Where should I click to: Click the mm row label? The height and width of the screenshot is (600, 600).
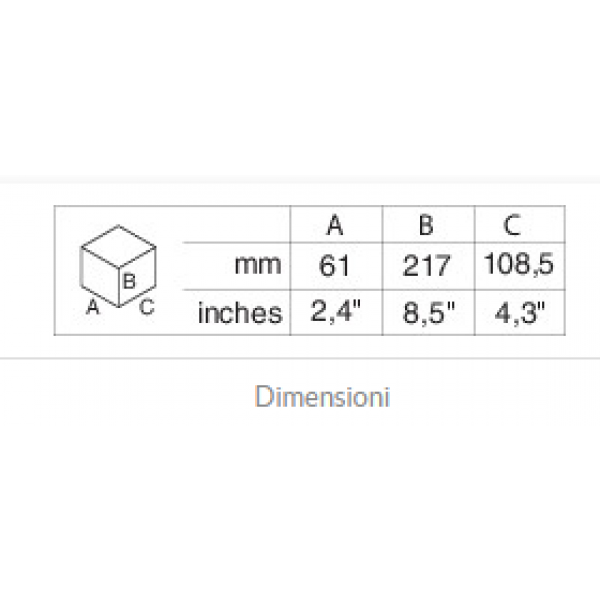point(258,265)
